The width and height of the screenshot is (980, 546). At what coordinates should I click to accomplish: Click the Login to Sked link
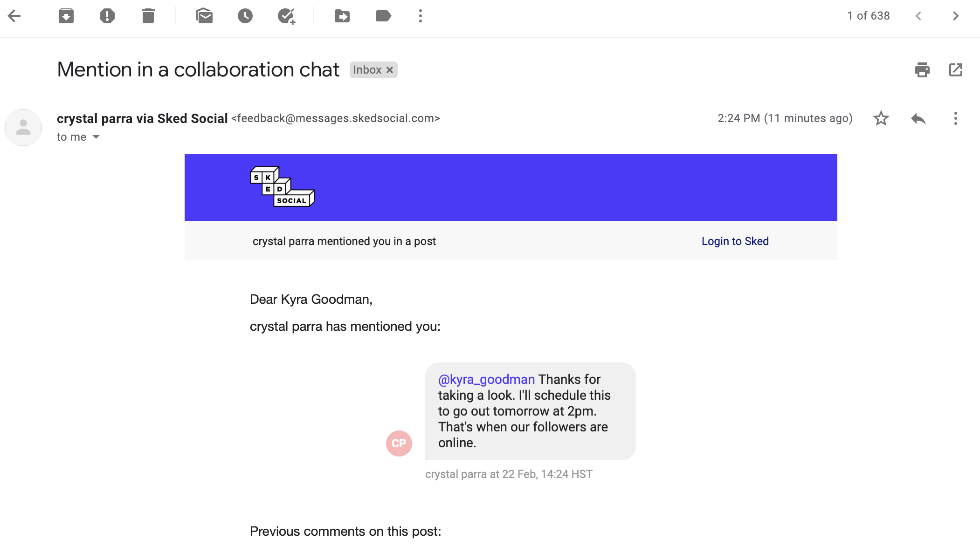[x=735, y=241]
